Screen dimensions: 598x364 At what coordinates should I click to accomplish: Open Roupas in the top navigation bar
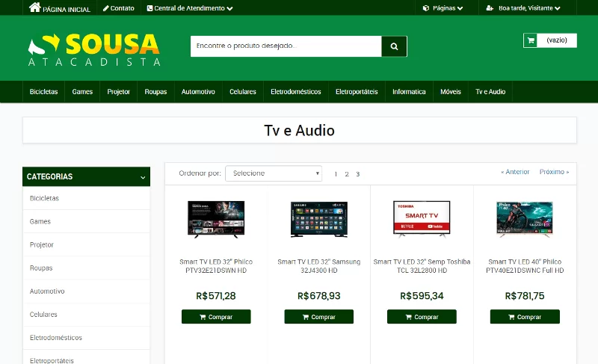[155, 92]
